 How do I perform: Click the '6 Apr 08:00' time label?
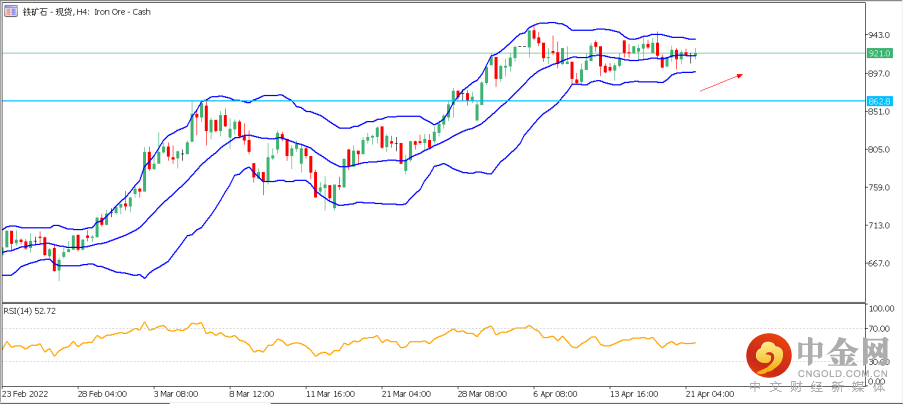click(555, 395)
